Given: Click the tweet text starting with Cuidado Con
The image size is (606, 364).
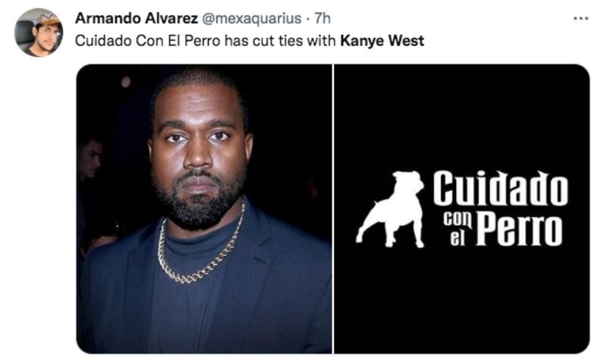Looking at the screenshot, I should (250, 41).
